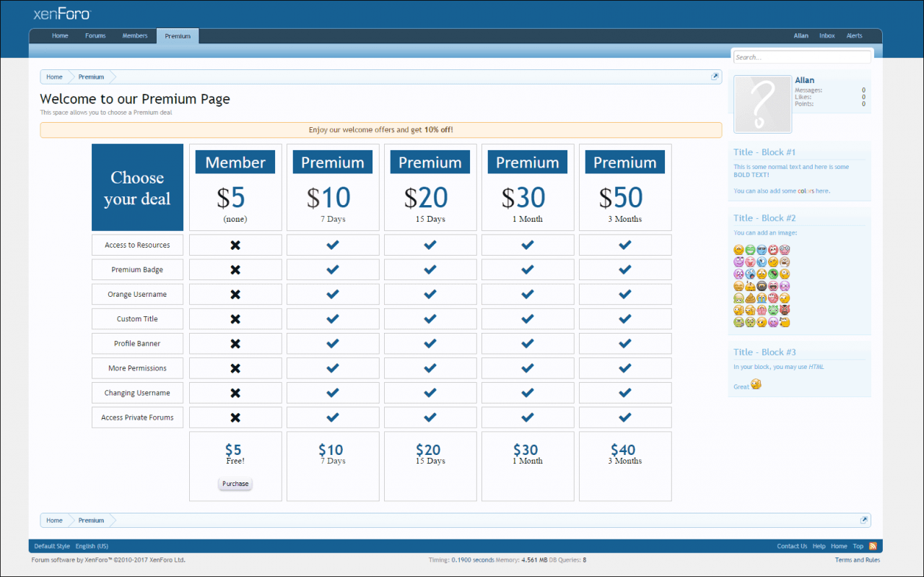Click the X mark for Custom Title
The image size is (924, 577).
pos(235,318)
